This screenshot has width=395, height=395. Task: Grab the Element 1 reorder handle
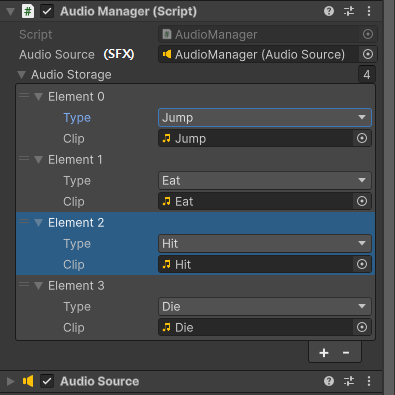pos(24,158)
